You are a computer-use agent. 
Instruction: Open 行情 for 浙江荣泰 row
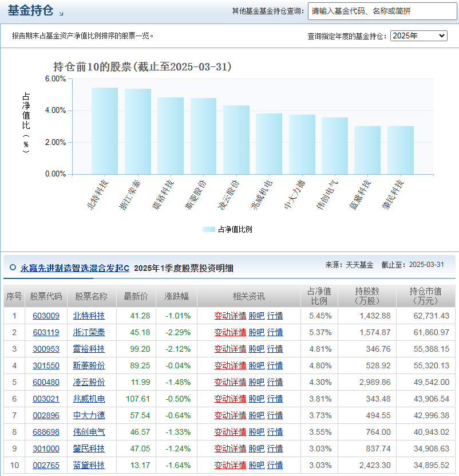click(x=275, y=332)
